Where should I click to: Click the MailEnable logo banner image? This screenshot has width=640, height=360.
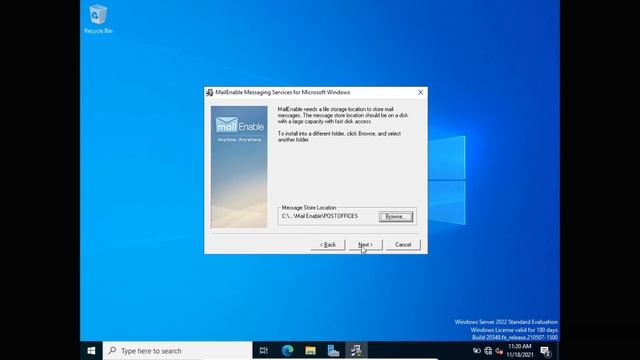(239, 167)
